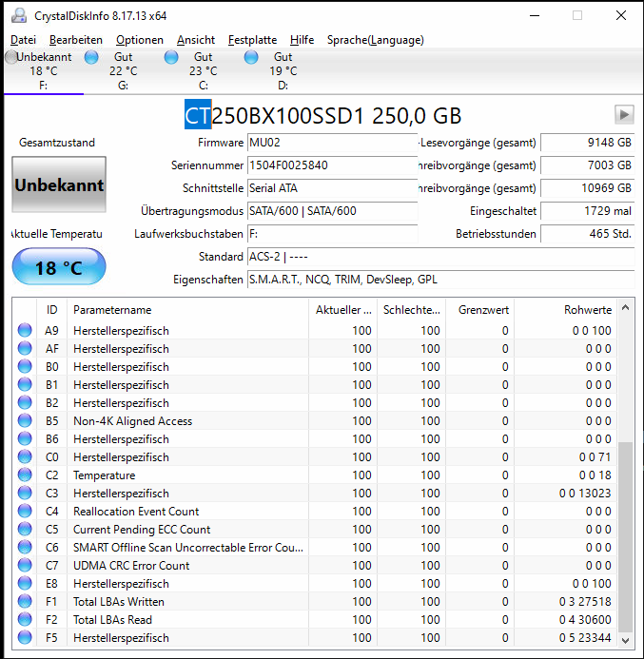
Task: Click status orb of UDMA CRC Error Count
Action: (x=25, y=565)
